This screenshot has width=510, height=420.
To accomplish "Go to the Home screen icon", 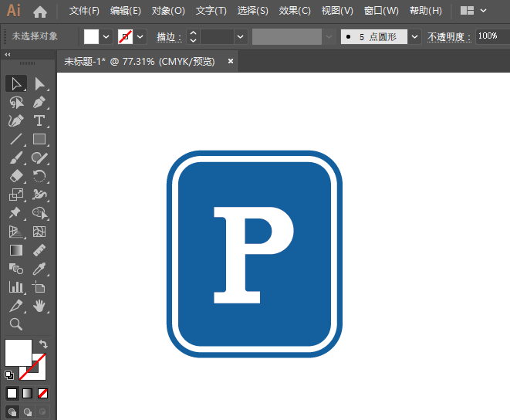I will (40, 11).
